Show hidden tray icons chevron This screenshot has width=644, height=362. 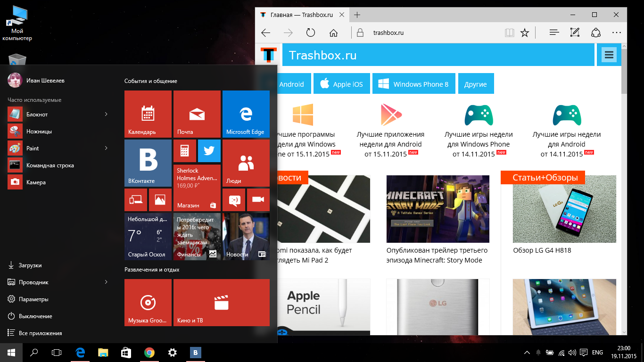(527, 352)
